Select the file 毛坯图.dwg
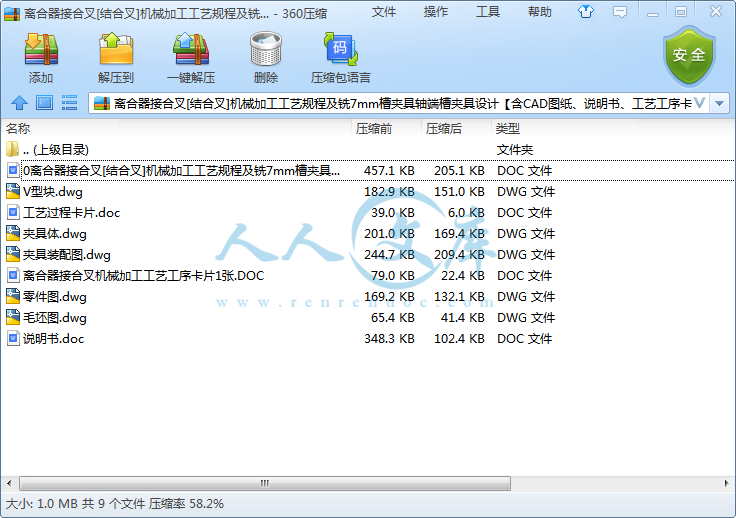The width and height of the screenshot is (736, 518). tap(54, 318)
